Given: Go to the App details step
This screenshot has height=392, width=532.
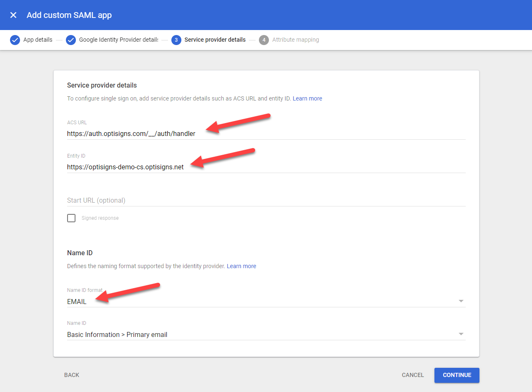Looking at the screenshot, I should coord(38,40).
